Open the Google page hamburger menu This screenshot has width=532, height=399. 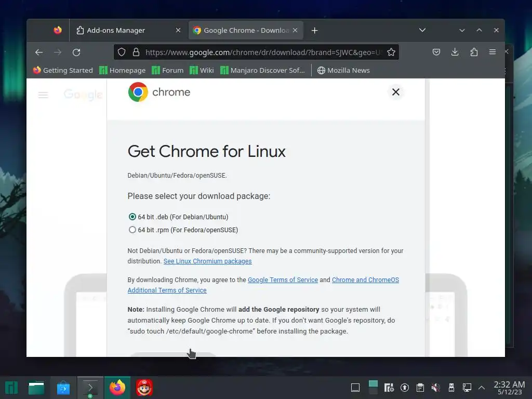coord(43,95)
